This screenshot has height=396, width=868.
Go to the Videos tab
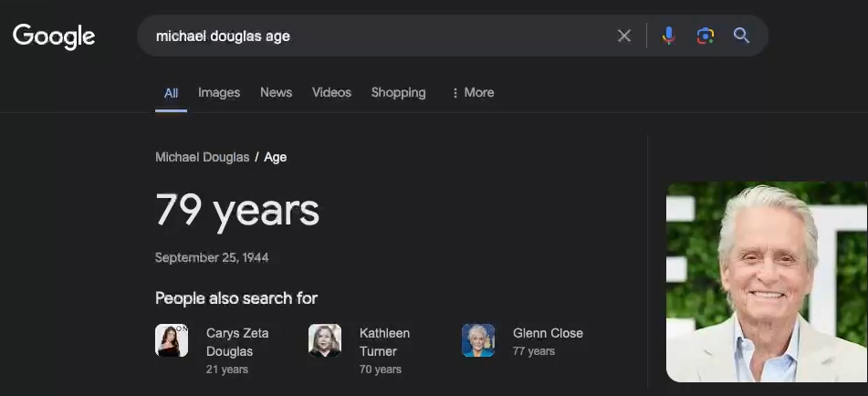pos(331,92)
